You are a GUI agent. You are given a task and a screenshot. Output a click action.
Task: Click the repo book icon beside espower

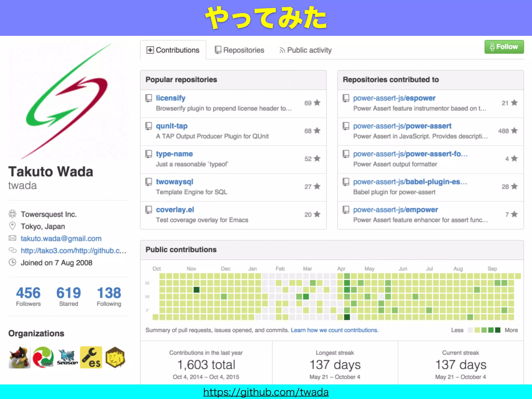[x=346, y=98]
